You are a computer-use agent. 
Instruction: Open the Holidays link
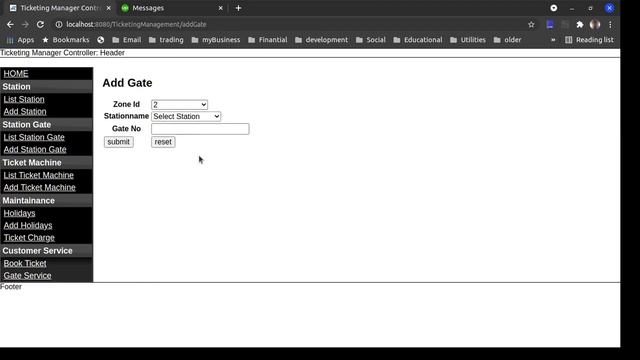click(19, 213)
